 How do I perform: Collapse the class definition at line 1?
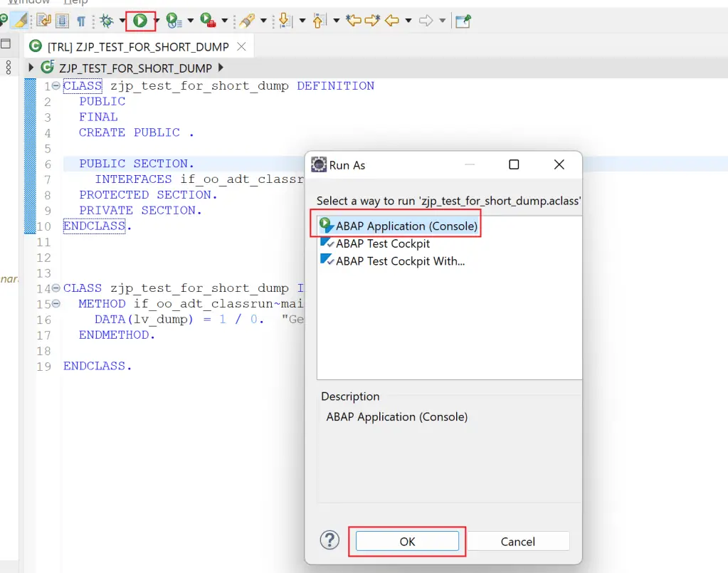pos(56,85)
